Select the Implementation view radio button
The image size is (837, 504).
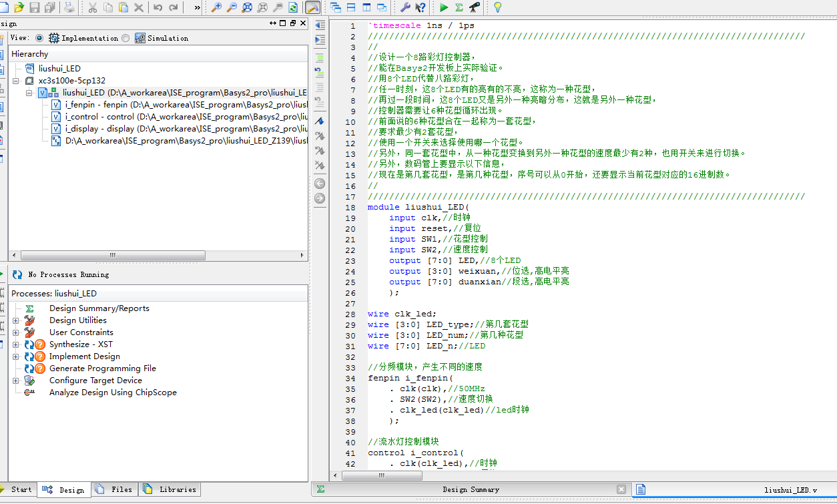pos(39,38)
